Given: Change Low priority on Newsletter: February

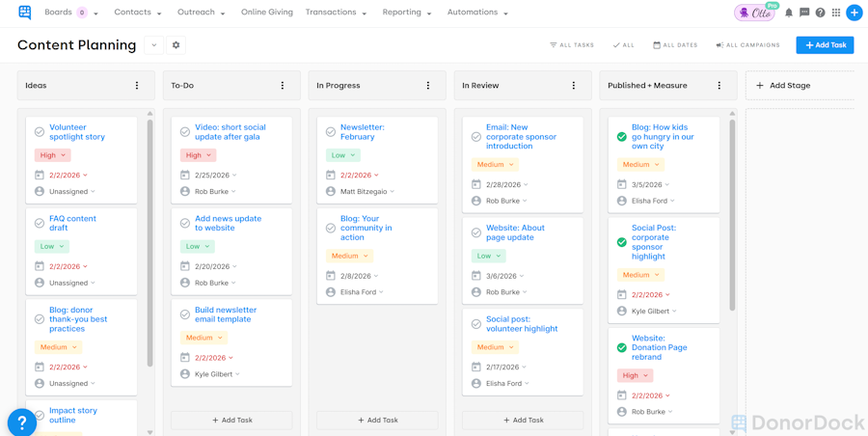Looking at the screenshot, I should [343, 155].
